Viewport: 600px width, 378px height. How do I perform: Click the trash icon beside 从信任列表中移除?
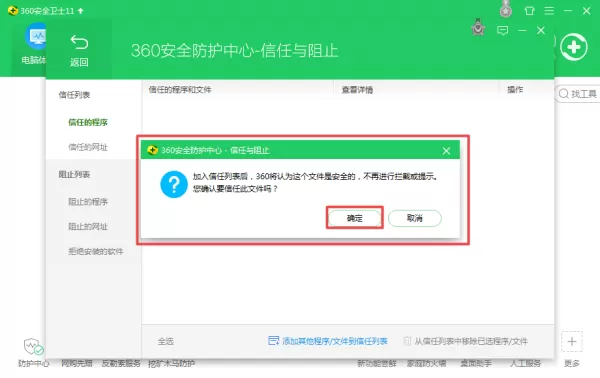tap(407, 341)
